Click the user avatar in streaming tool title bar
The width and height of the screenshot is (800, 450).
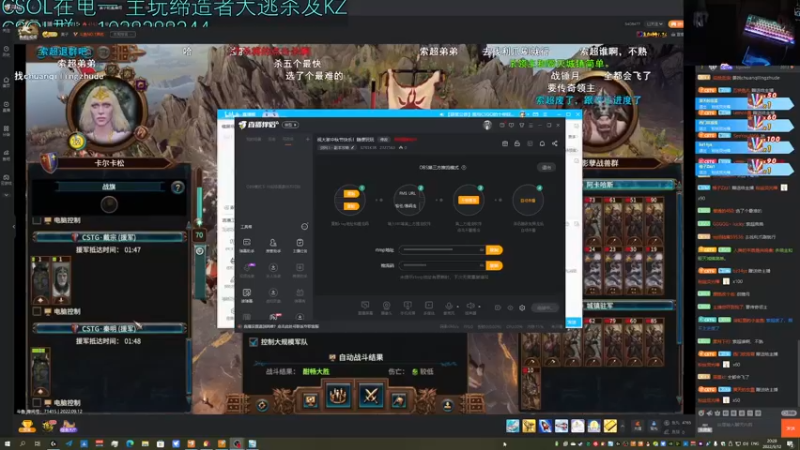tap(487, 125)
